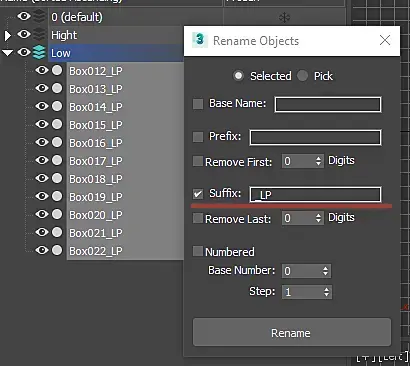Select the Low layer name
Screen dimensions: 410x366
pos(61,53)
